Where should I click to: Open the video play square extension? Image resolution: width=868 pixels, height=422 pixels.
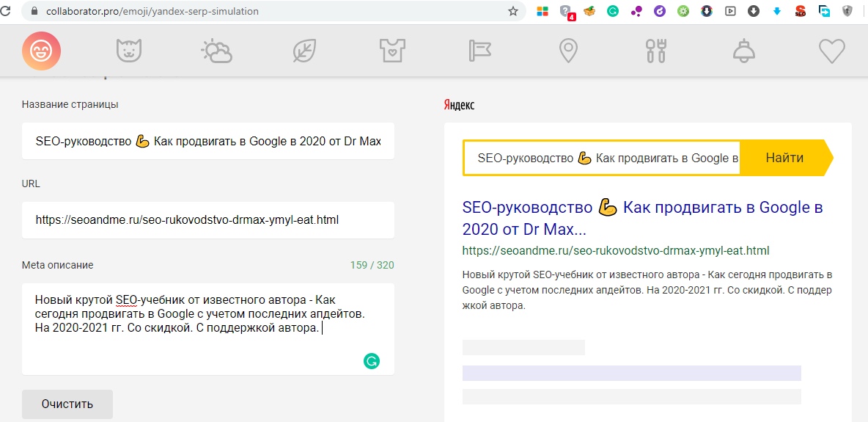point(730,11)
